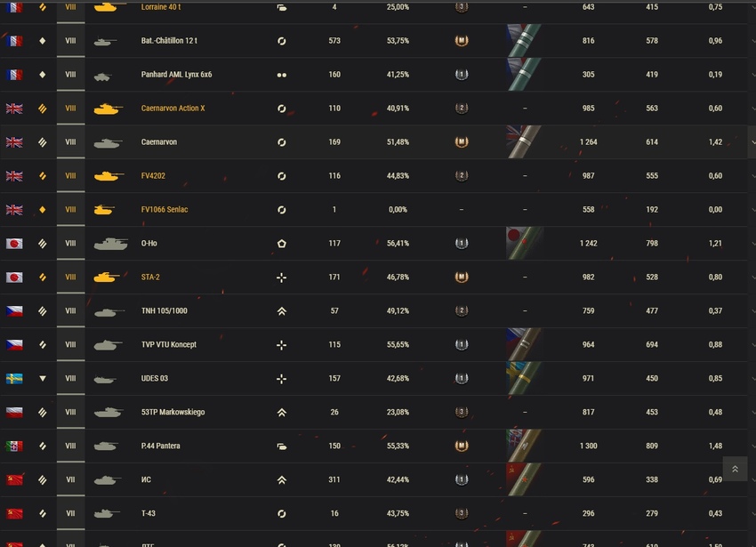This screenshot has width=756, height=547.
Task: Expand the Caernarvon row details chevron
Action: point(752,142)
